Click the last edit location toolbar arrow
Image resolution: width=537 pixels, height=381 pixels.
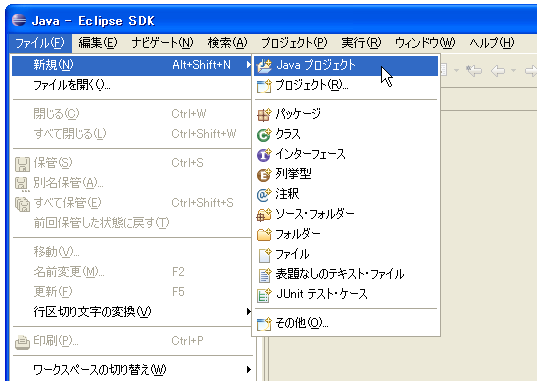click(474, 71)
